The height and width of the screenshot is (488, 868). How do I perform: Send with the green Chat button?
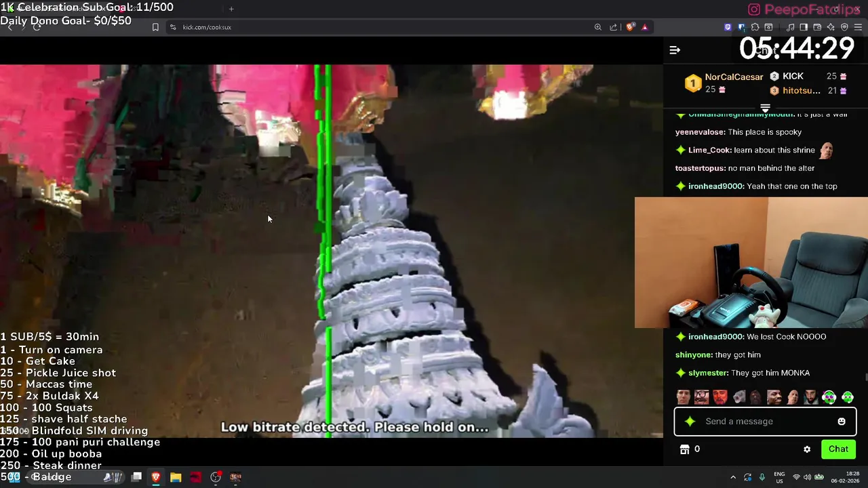838,449
